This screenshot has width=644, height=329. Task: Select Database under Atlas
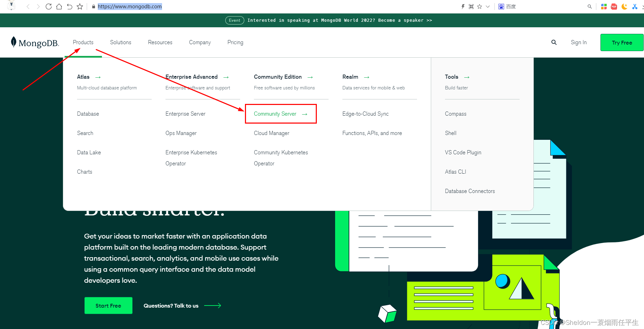(88, 114)
